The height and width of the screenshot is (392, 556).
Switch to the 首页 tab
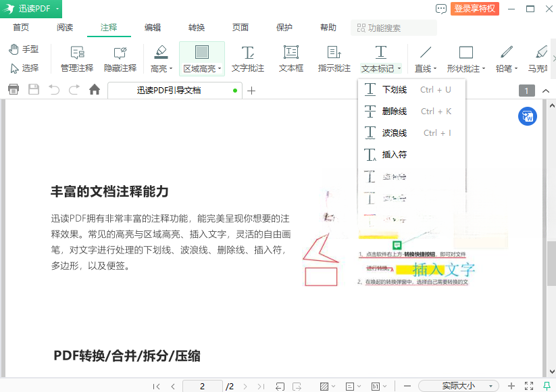pyautogui.click(x=21, y=27)
